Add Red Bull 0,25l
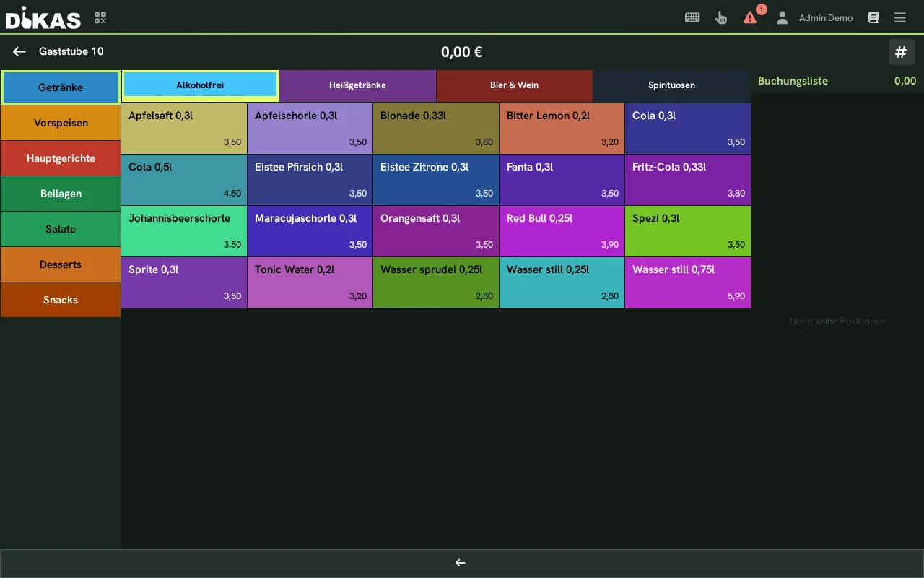Viewport: 924px width, 578px height. pyautogui.click(x=562, y=231)
